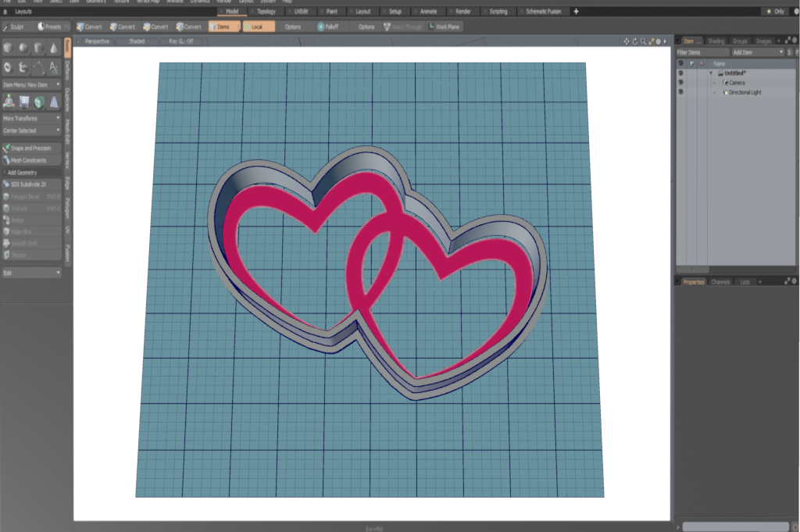This screenshot has height=532, width=800.
Task: Open the Polygon vertical tab
Action: click(x=67, y=208)
